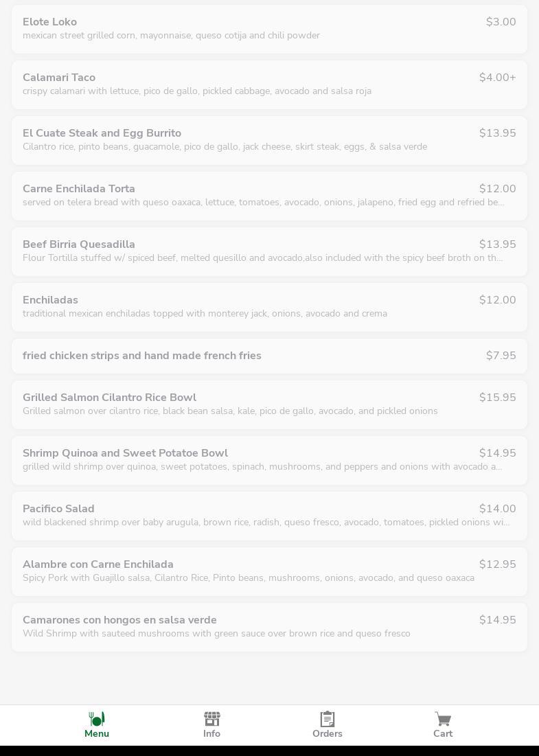Open the Info store icon
The height and width of the screenshot is (756, 539).
click(x=211, y=719)
